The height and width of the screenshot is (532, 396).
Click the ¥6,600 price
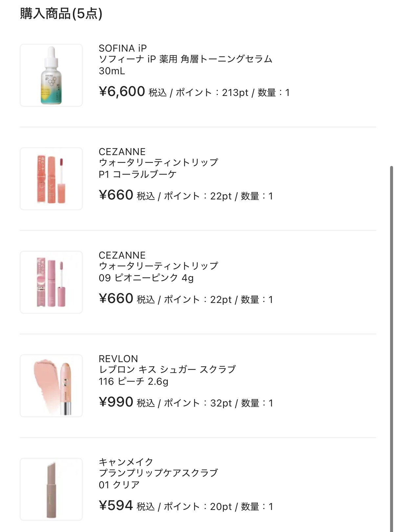coord(122,92)
